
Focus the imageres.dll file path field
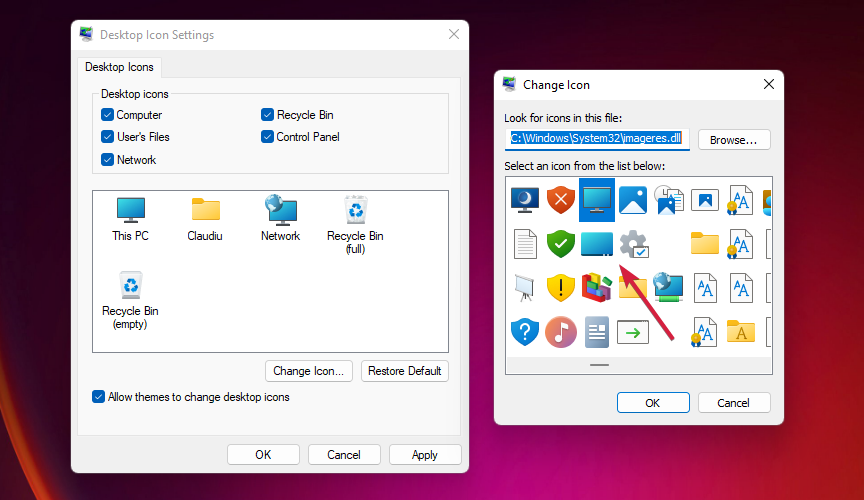[x=597, y=139]
